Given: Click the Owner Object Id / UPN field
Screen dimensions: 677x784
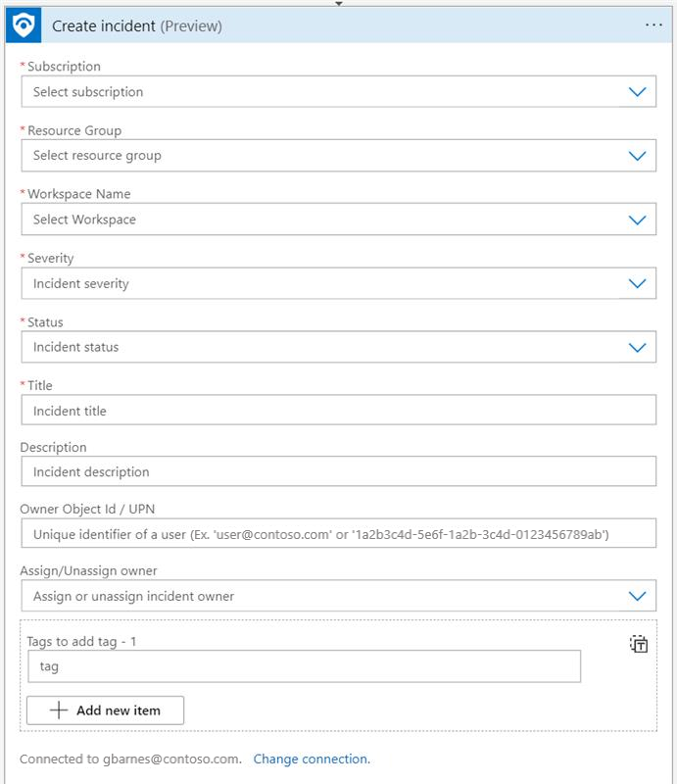Looking at the screenshot, I should 338,534.
